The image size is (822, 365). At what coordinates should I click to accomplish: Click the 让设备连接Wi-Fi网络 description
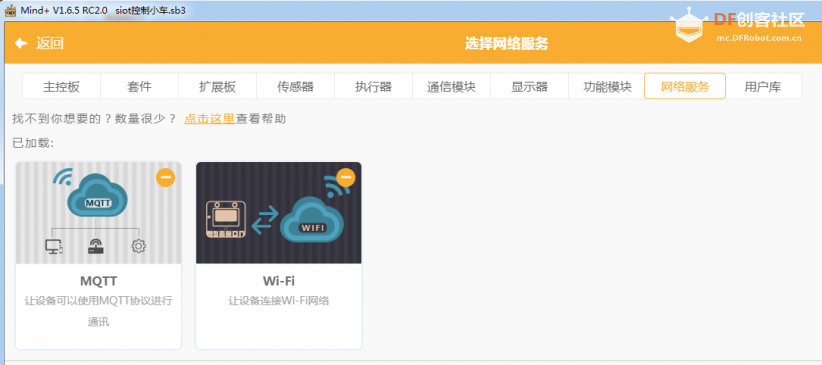tap(278, 302)
